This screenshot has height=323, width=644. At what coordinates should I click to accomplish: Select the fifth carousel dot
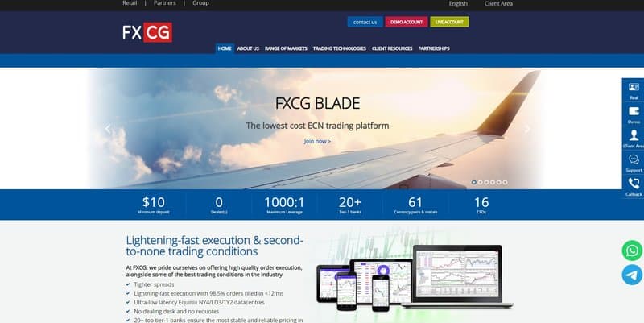point(498,182)
